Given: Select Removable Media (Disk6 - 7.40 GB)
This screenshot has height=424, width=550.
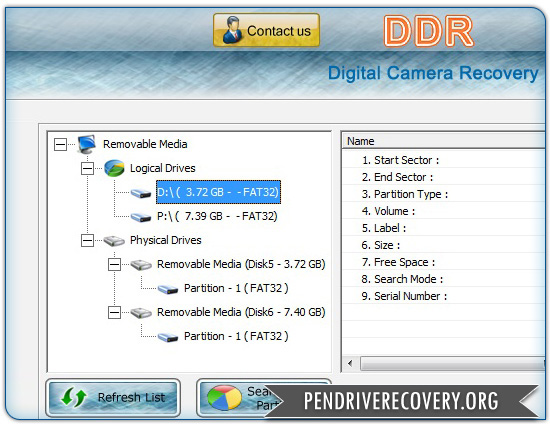Looking at the screenshot, I should (x=241, y=312).
